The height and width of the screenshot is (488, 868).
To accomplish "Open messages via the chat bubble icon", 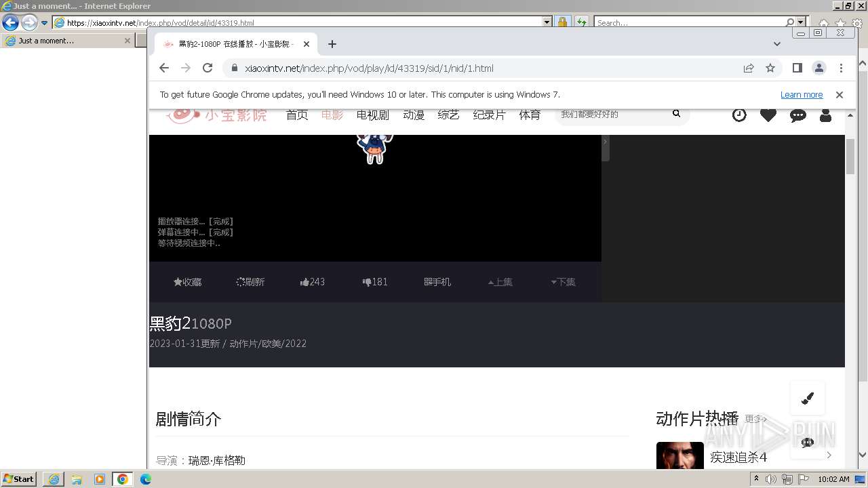I will [797, 115].
